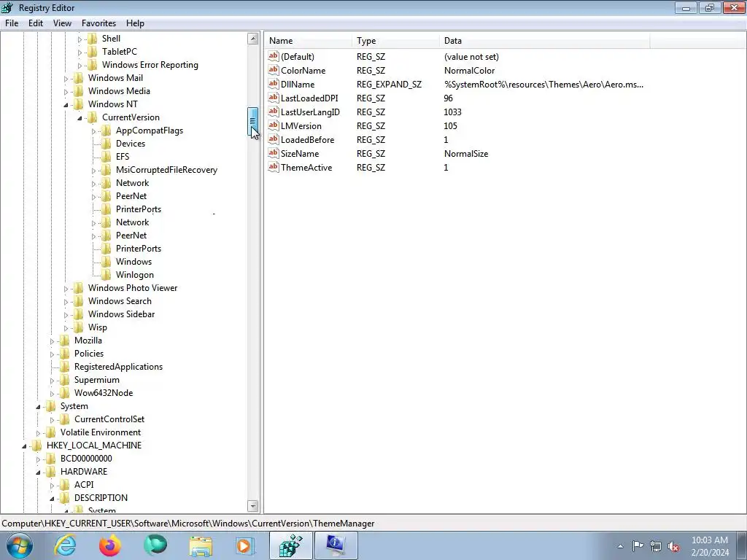The image size is (747, 560).
Task: Click the string icon beside ThemeActive
Action: tap(273, 167)
